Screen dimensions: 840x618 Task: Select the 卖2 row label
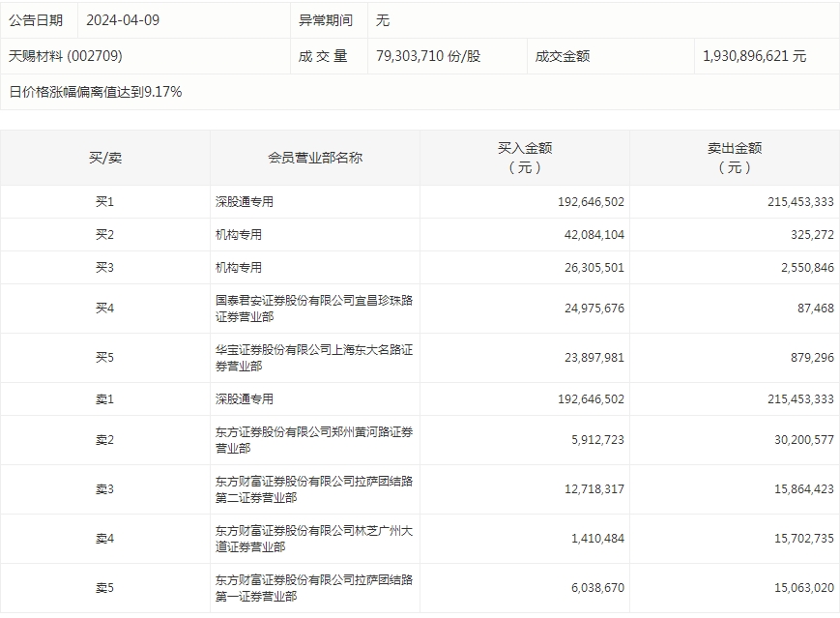105,440
